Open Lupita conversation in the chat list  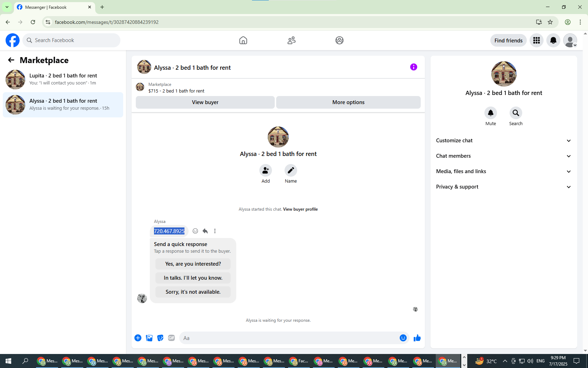(x=63, y=80)
